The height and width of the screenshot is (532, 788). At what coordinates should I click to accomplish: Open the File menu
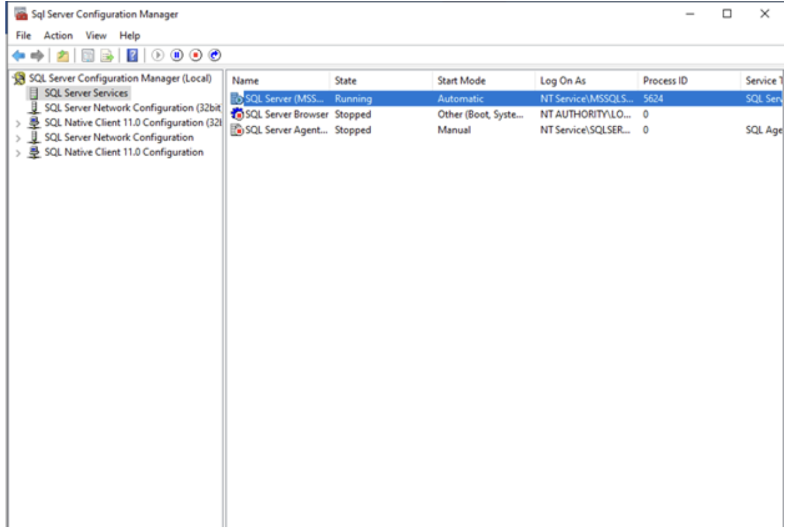[x=23, y=35]
